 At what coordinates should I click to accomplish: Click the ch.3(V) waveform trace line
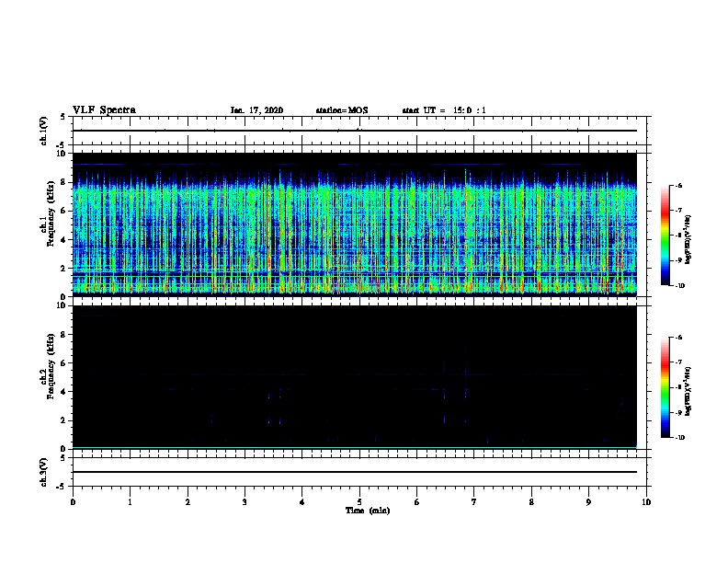click(x=354, y=472)
